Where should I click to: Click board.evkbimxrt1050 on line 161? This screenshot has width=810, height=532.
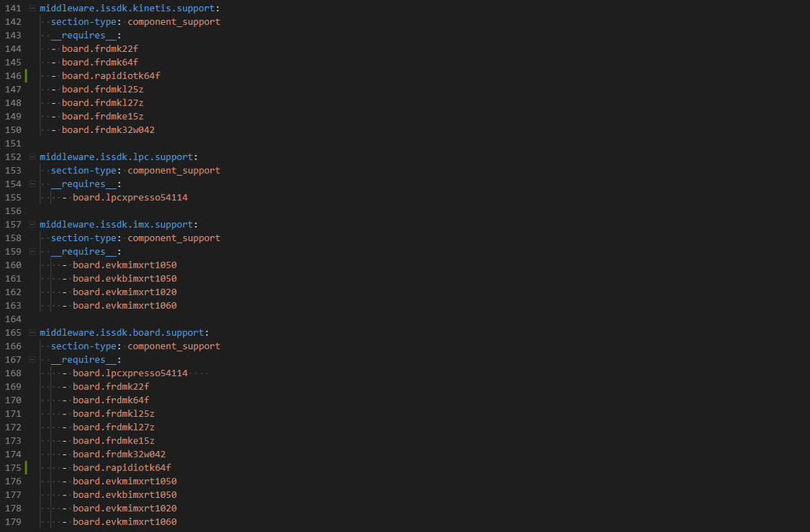point(125,278)
